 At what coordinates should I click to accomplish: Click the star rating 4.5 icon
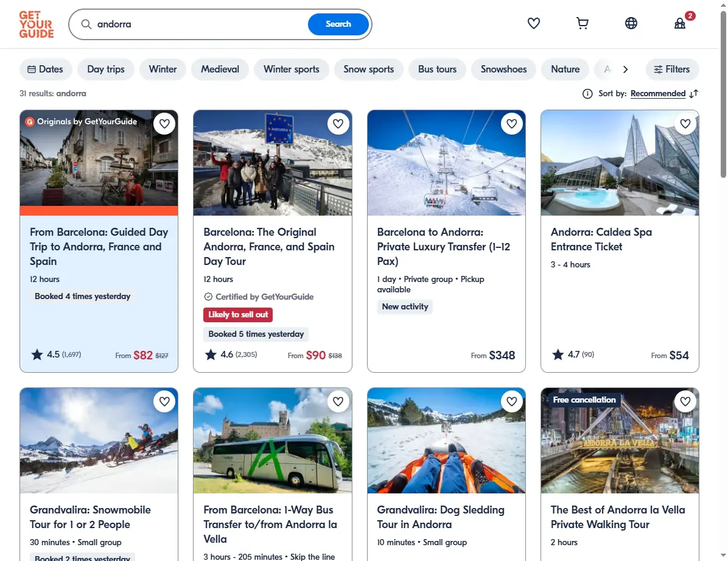point(37,355)
